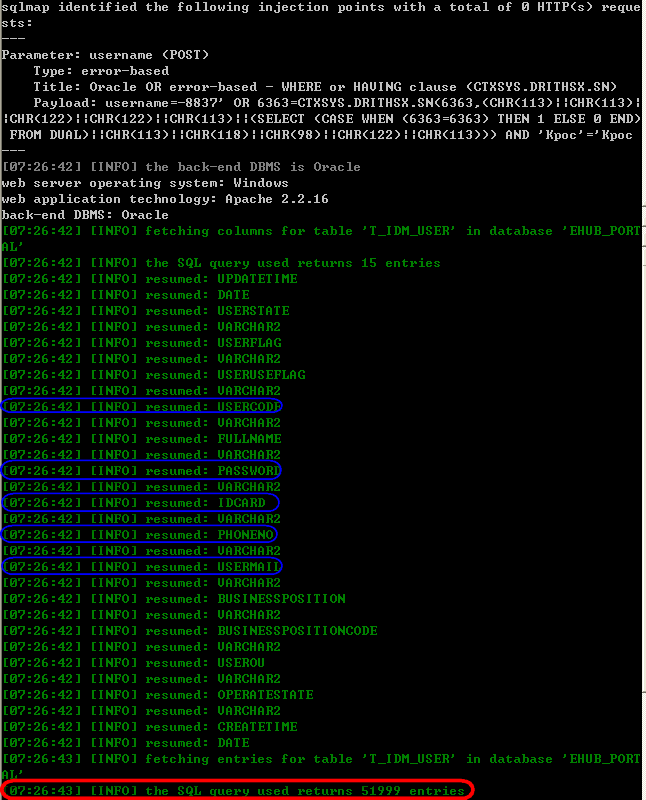The height and width of the screenshot is (800, 646).
Task: Select the 'resumed: USERFLAG' row
Action: (x=141, y=343)
